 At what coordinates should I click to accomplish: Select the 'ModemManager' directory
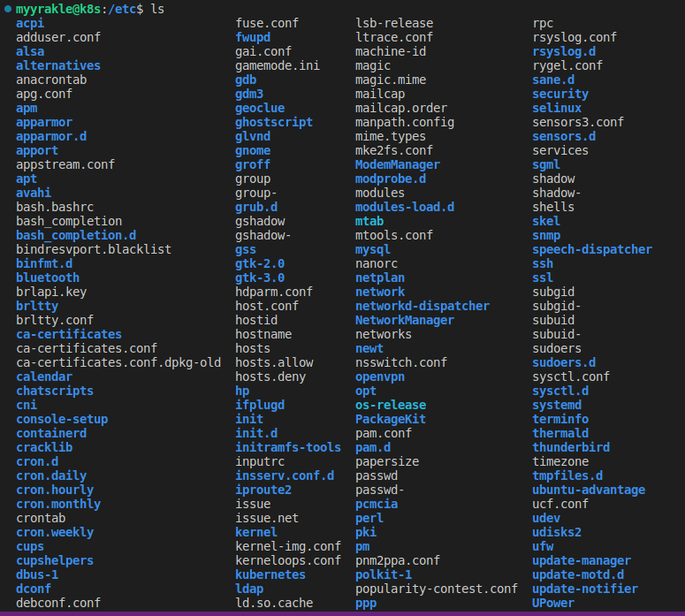(x=398, y=164)
